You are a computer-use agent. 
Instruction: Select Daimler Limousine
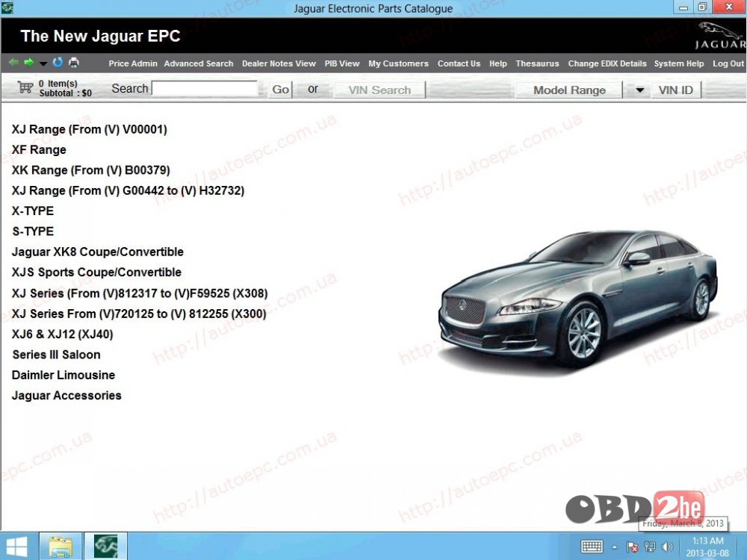[63, 376]
